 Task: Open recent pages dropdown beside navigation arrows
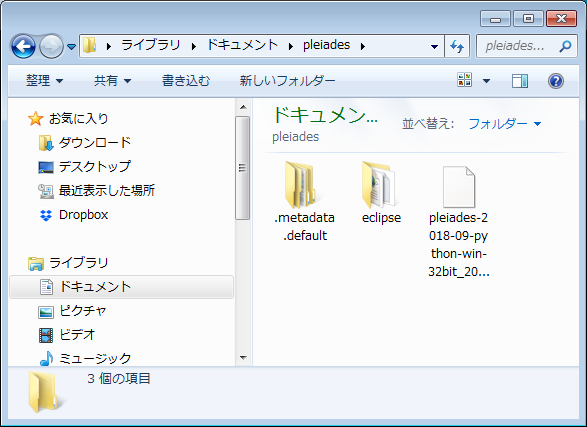72,46
